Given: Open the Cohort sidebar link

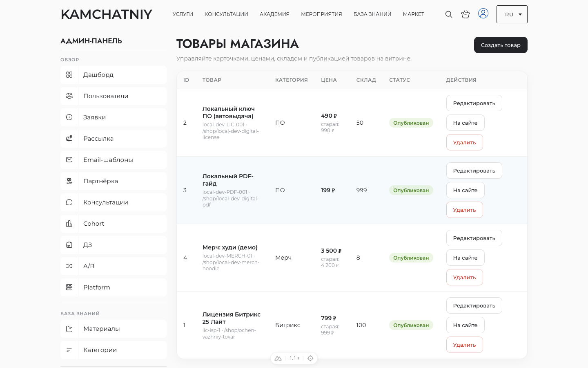Looking at the screenshot, I should (x=114, y=224).
